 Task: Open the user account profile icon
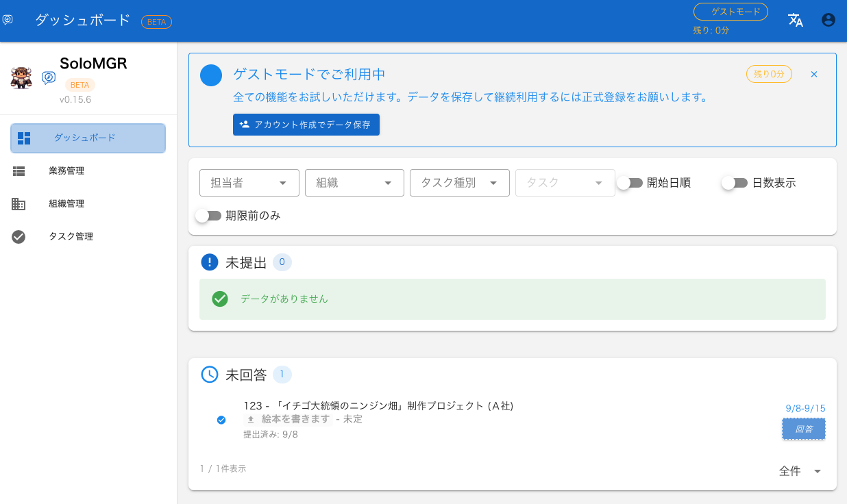pyautogui.click(x=828, y=20)
